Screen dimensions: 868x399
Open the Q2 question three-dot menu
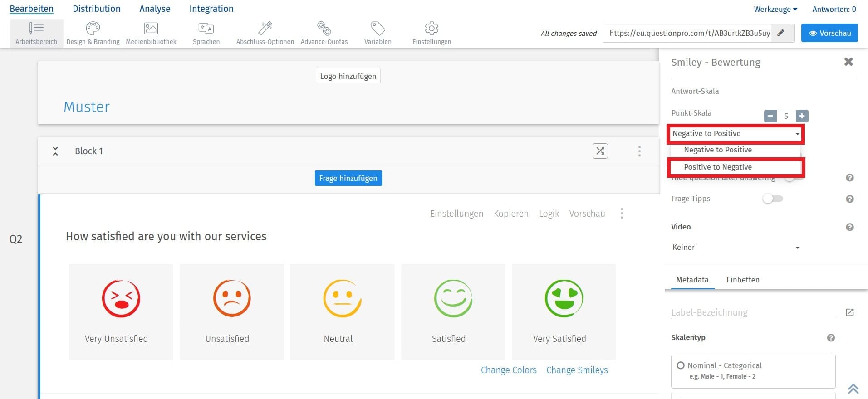(622, 214)
